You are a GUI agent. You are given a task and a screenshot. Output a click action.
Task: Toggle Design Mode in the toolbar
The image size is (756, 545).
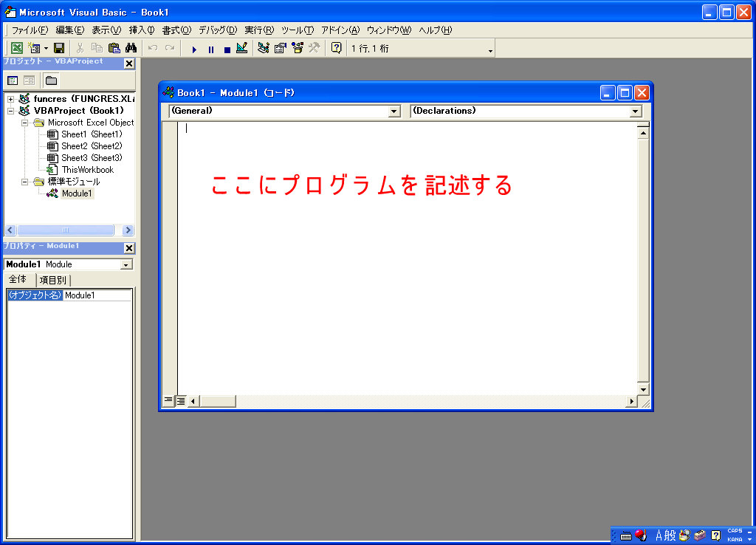[x=241, y=49]
